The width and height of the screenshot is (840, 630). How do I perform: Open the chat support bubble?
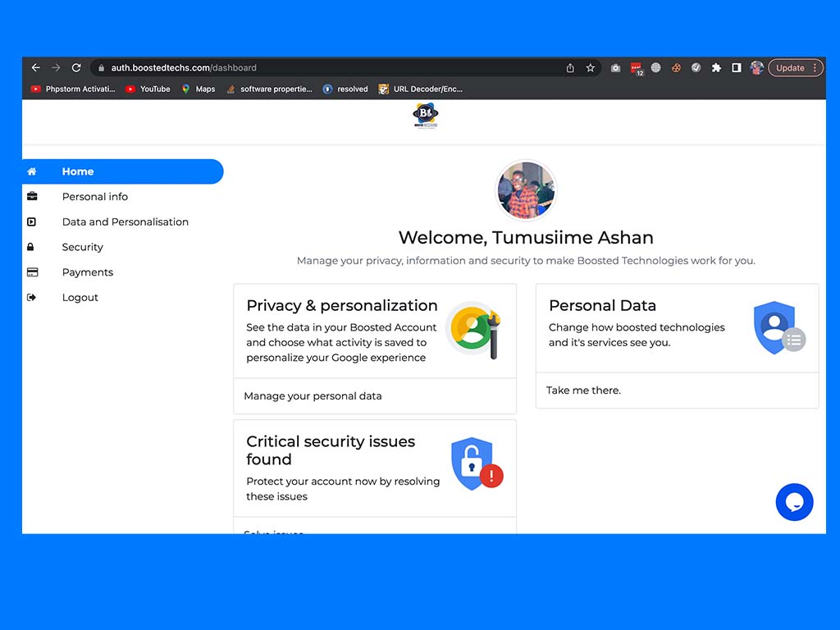794,502
